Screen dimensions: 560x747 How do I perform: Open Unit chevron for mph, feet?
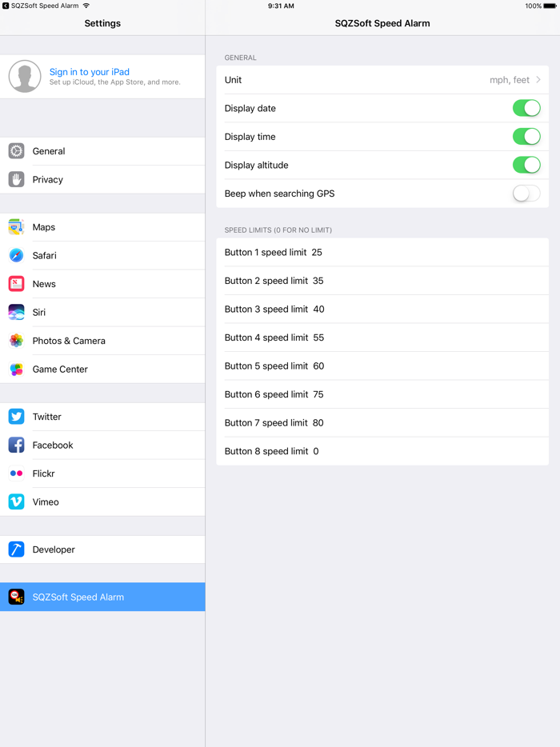[538, 79]
